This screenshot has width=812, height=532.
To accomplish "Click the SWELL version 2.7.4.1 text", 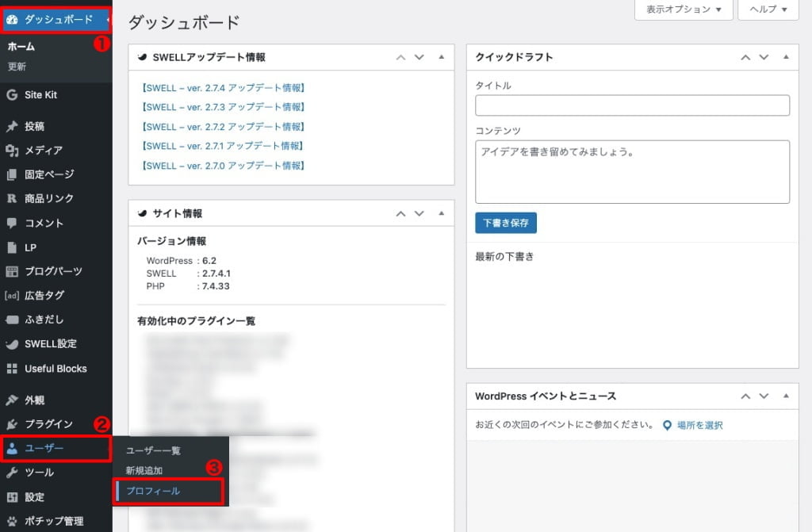I will point(216,274).
